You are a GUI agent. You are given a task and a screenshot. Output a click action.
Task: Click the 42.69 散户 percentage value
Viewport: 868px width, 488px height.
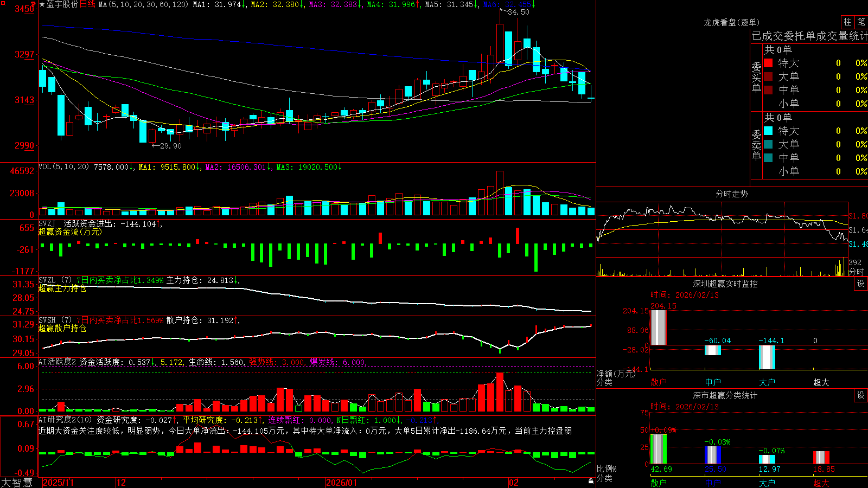(661, 469)
